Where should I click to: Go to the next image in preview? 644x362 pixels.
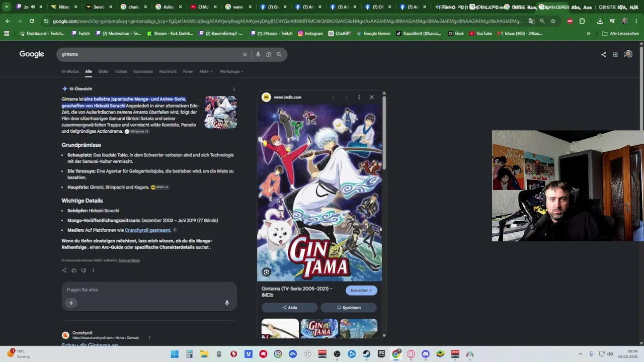point(346,97)
